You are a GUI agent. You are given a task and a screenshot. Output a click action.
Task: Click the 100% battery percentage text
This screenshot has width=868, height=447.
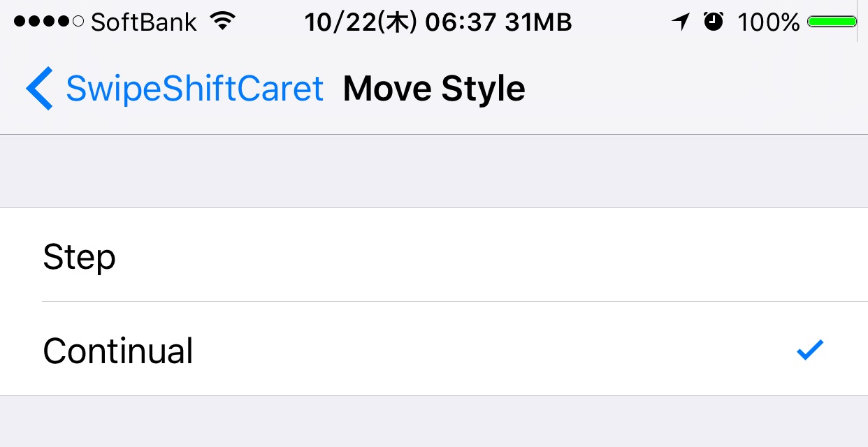pyautogui.click(x=768, y=22)
